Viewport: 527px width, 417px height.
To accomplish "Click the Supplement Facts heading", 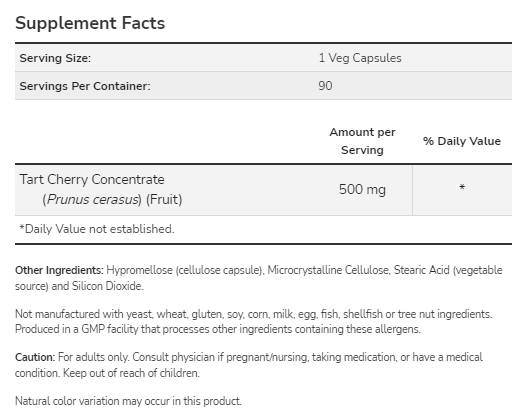I will (x=90, y=23).
